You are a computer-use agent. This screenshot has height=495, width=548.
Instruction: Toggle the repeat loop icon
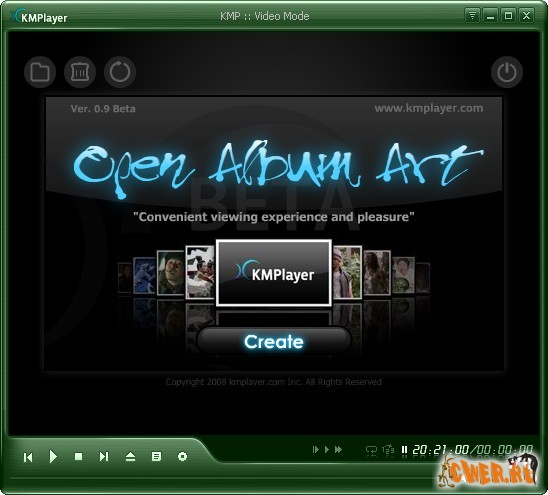point(371,450)
